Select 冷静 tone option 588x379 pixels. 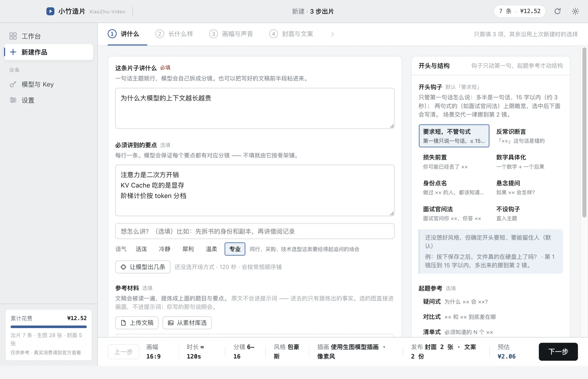165,249
